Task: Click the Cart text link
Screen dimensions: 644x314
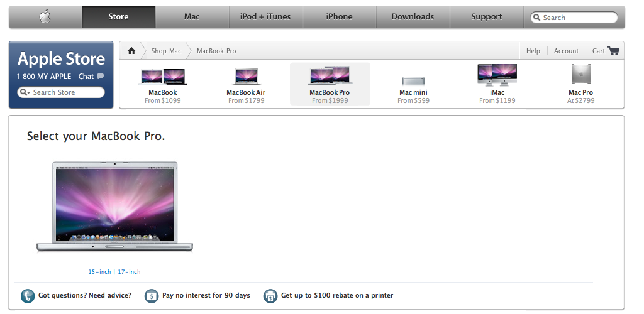Action: (599, 51)
